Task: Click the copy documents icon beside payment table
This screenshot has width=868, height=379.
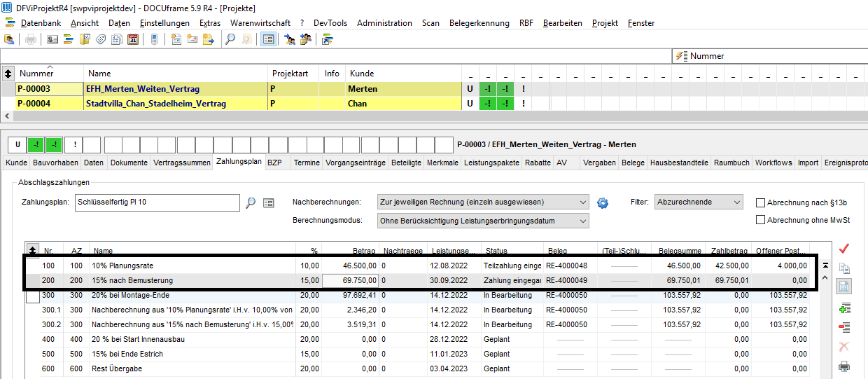Action: coord(844,268)
